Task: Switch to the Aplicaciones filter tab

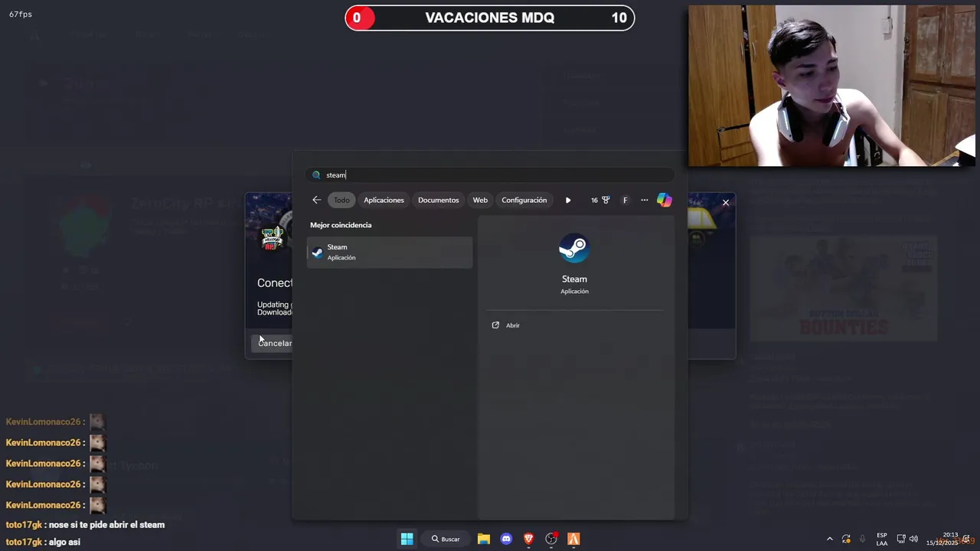Action: 384,201
